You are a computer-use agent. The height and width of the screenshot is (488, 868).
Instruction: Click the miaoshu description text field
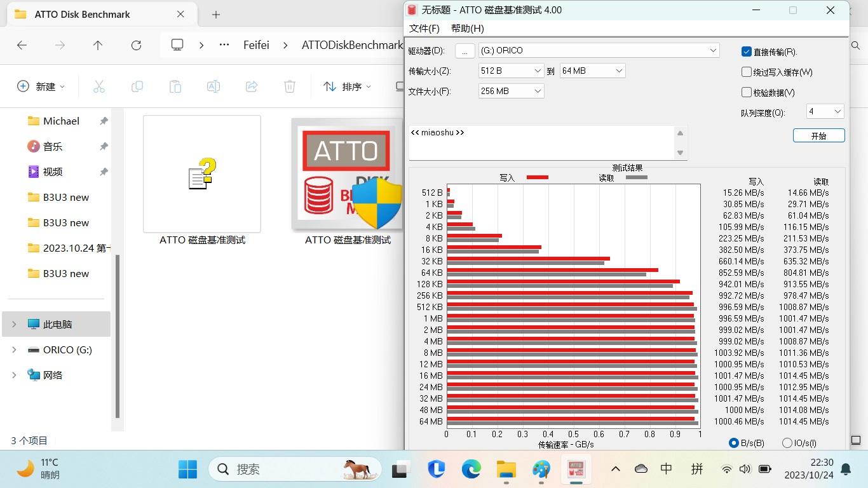point(541,143)
